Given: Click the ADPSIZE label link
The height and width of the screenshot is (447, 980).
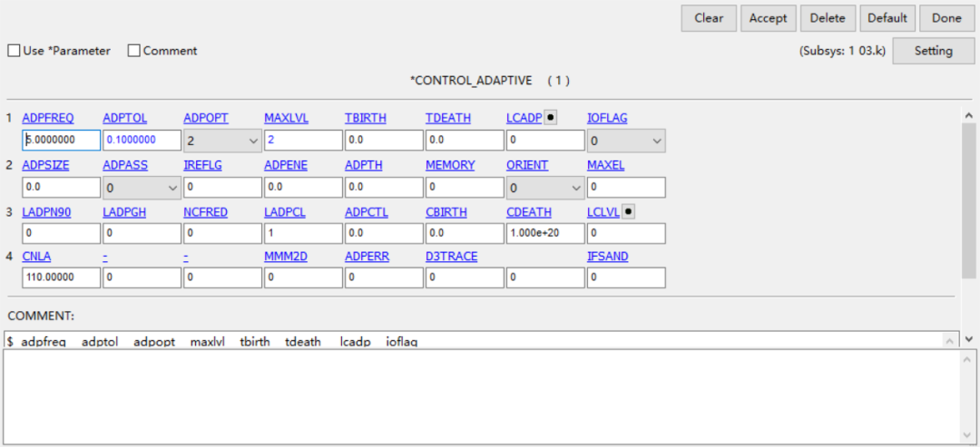Looking at the screenshot, I should pyautogui.click(x=45, y=165).
